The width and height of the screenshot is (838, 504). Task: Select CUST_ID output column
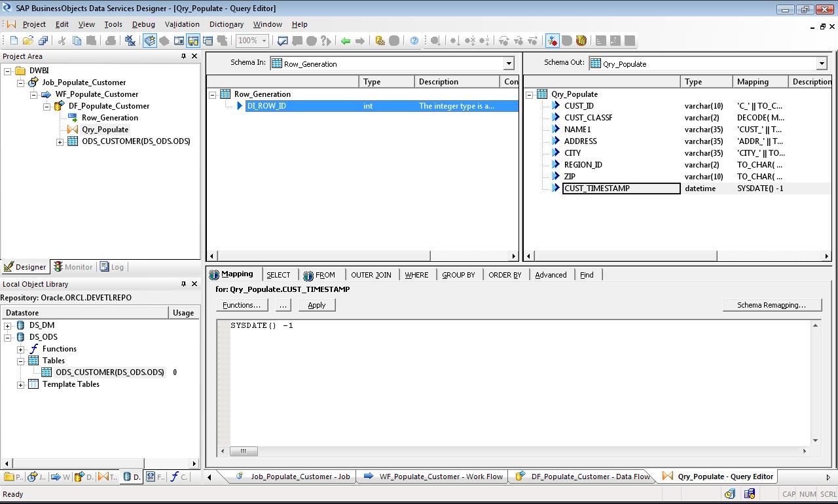[x=579, y=106]
